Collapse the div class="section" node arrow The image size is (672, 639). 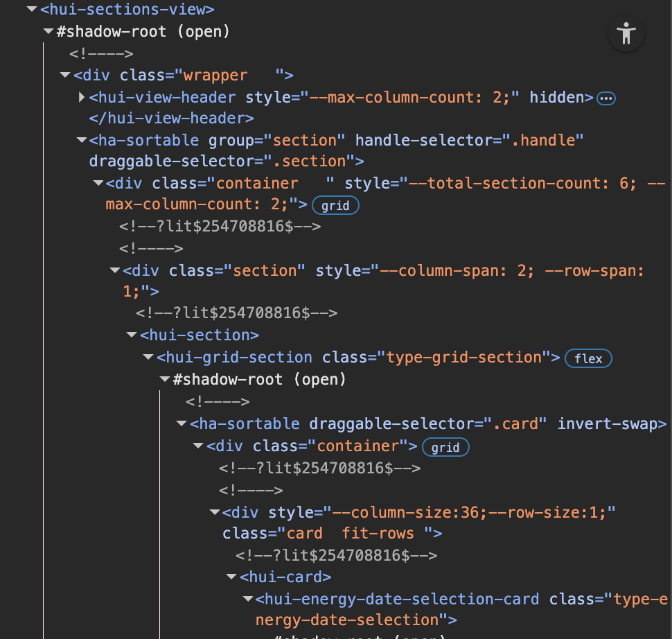click(x=115, y=270)
